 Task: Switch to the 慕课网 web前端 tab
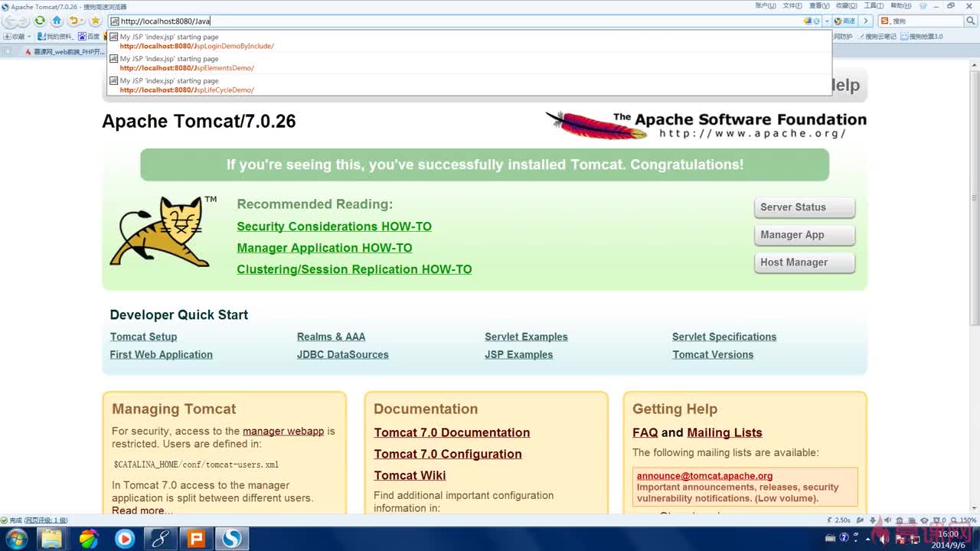[64, 52]
